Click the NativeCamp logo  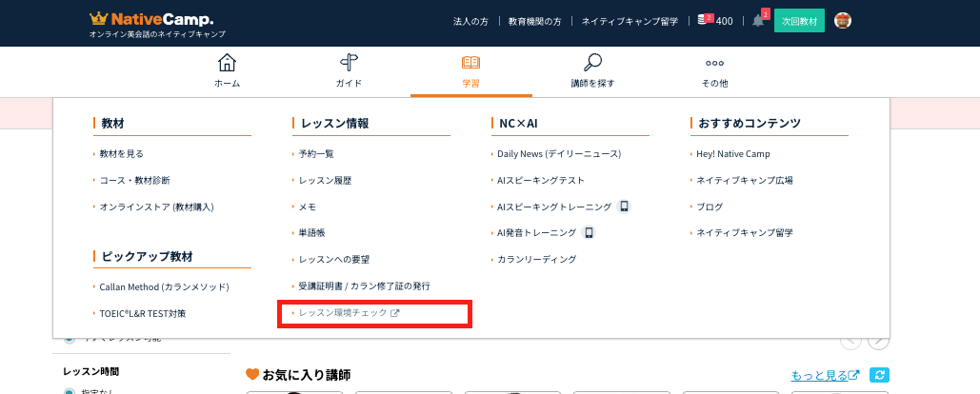[157, 18]
